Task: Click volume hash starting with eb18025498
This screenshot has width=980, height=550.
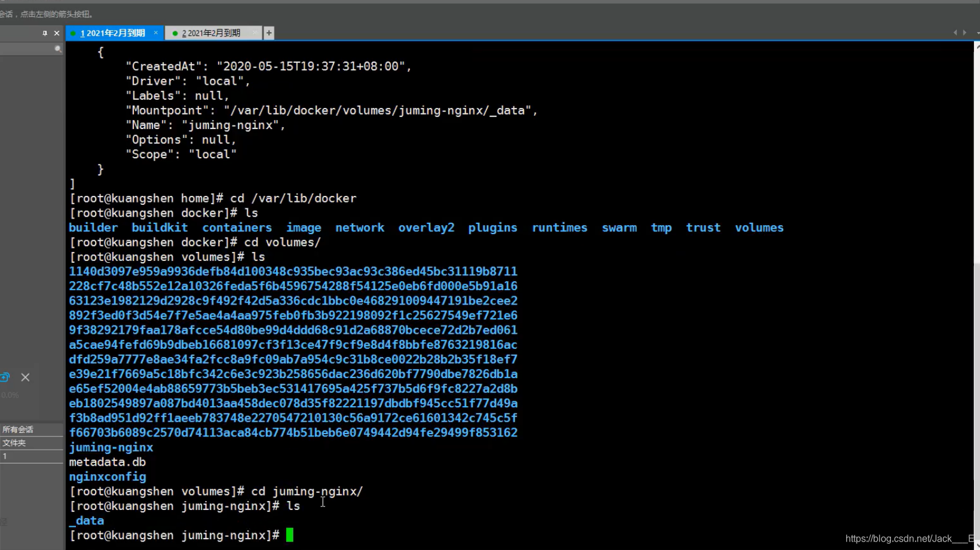Action: click(293, 403)
